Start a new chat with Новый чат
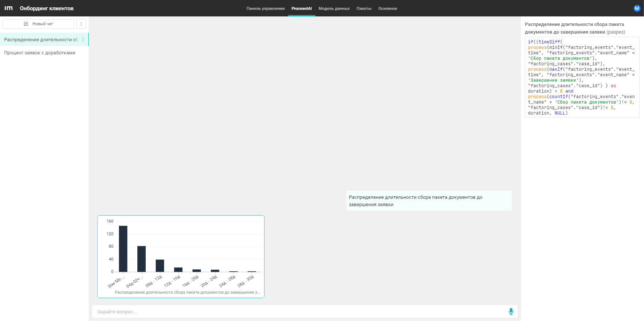The height and width of the screenshot is (321, 644). tap(38, 24)
